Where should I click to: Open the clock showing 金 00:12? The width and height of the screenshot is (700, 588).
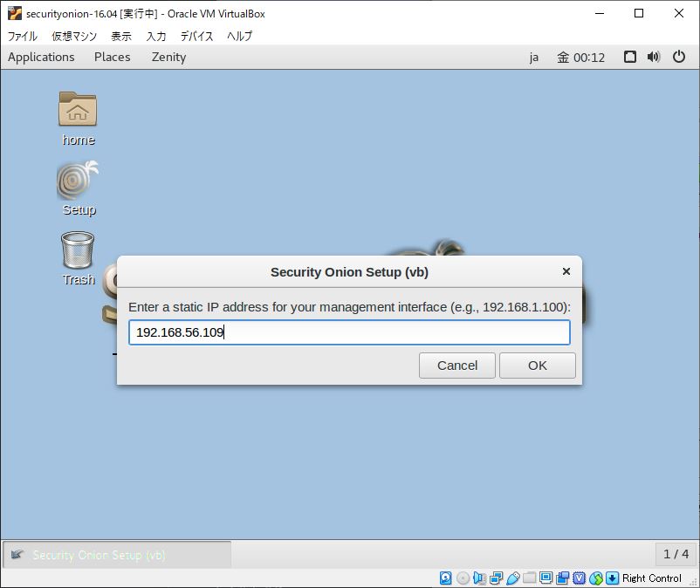pyautogui.click(x=580, y=57)
